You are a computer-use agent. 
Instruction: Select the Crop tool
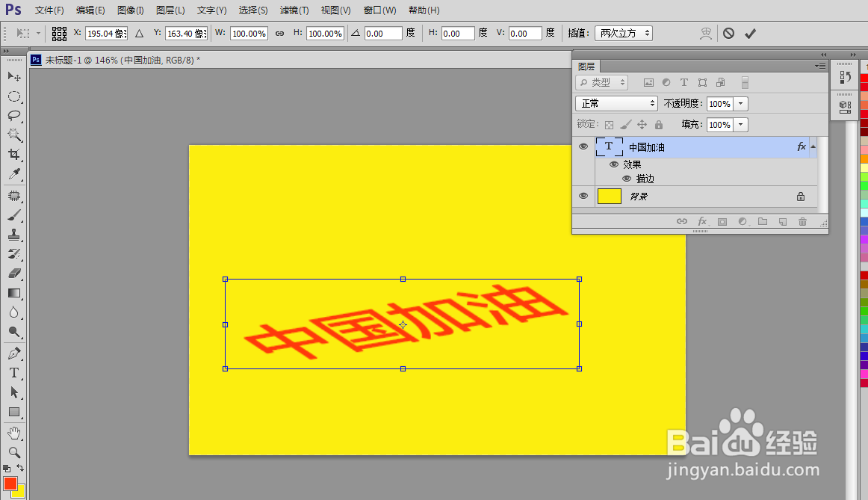[x=14, y=154]
